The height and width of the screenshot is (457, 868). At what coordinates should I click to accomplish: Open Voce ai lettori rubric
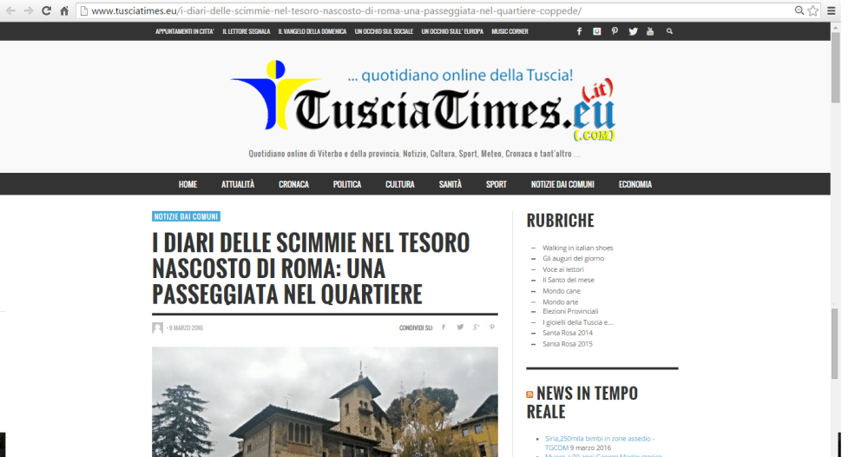coord(563,269)
